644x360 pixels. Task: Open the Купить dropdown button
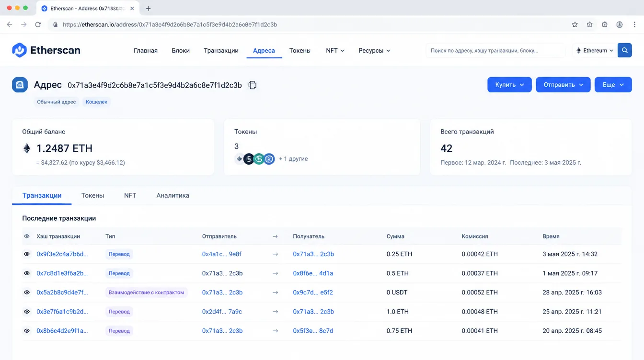point(509,85)
